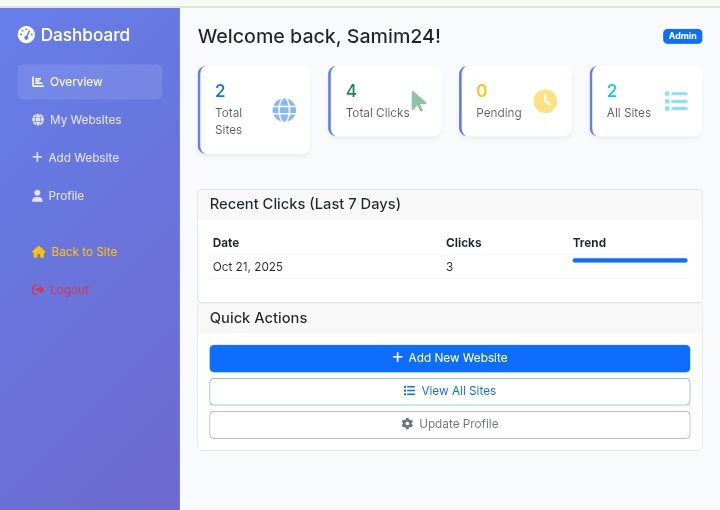This screenshot has height=510, width=720.
Task: Click the list icon on View All Sites button
Action: point(409,391)
